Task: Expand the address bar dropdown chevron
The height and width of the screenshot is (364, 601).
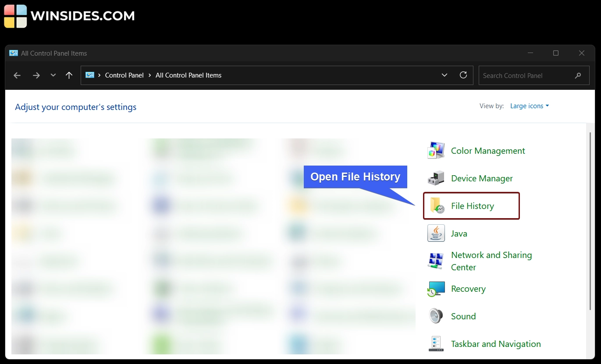Action: click(444, 75)
